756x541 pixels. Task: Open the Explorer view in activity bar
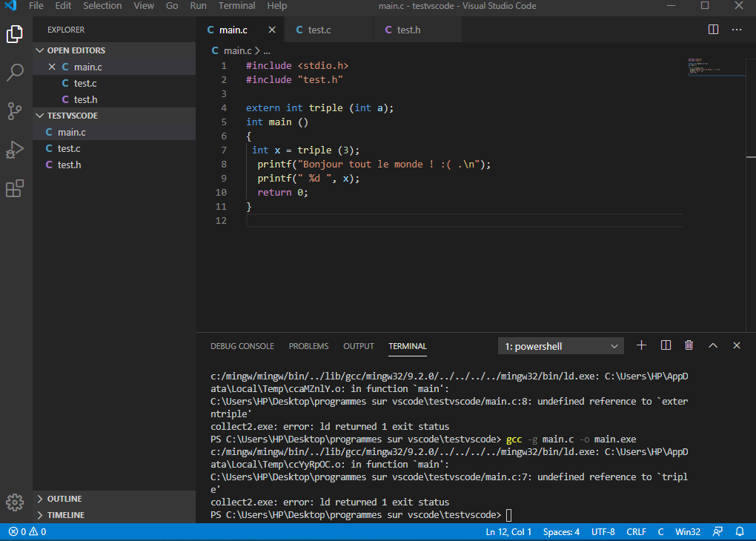point(15,34)
